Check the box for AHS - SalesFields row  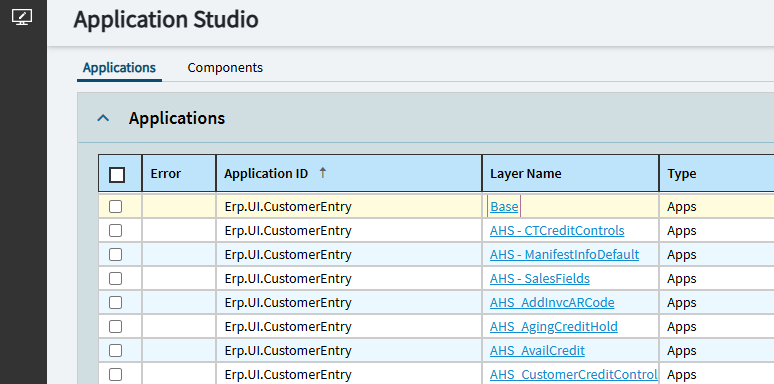116,278
